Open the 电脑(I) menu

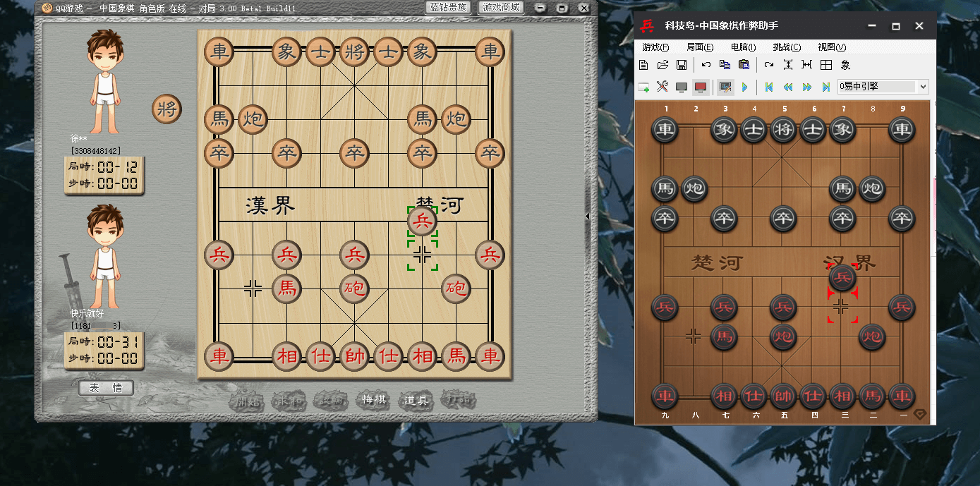click(x=743, y=47)
